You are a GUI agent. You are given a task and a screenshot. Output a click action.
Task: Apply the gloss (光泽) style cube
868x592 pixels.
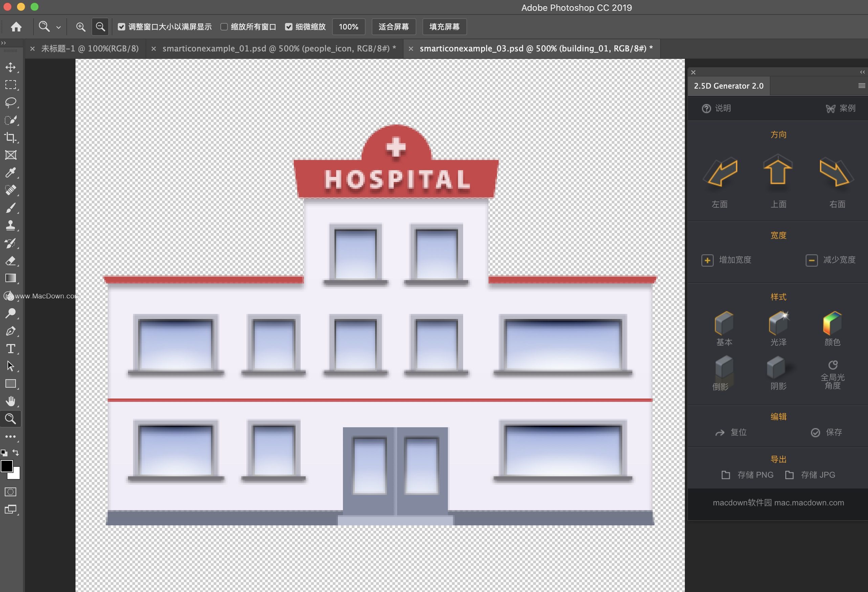(x=778, y=323)
